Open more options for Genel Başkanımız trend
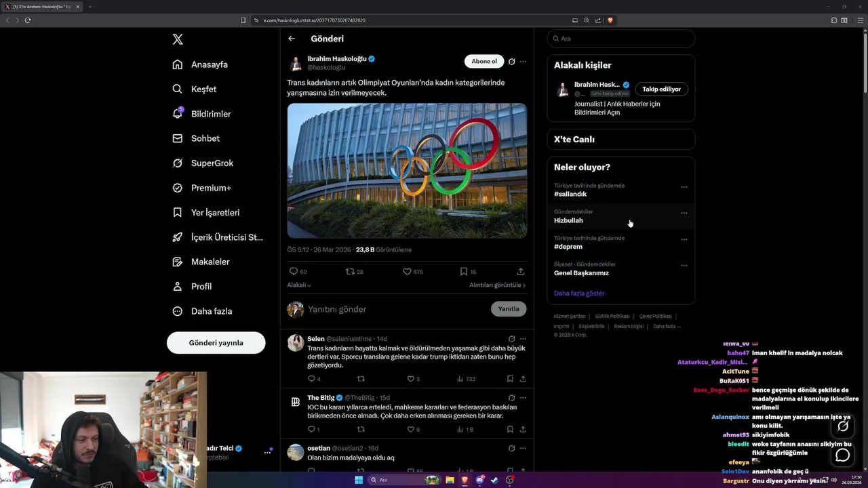 (684, 266)
